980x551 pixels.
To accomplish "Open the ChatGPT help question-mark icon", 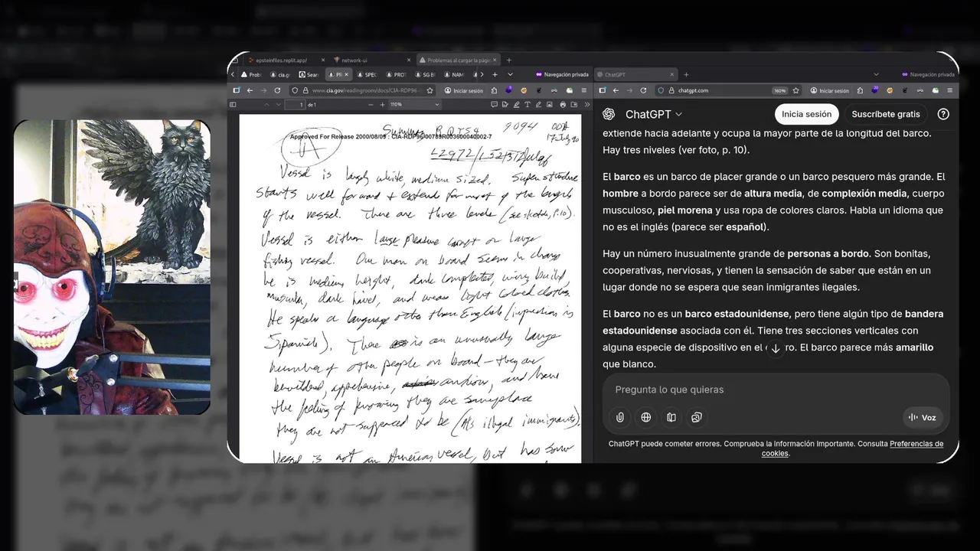I will [943, 114].
